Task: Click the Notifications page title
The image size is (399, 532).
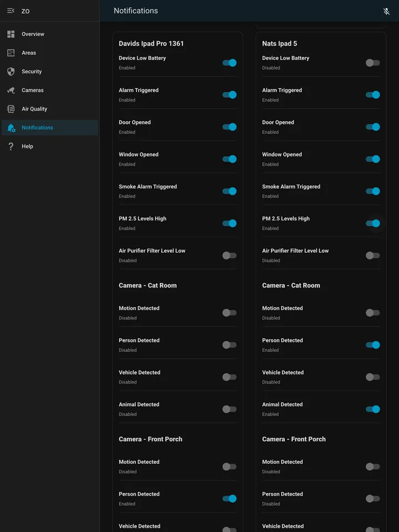Action: point(136,11)
